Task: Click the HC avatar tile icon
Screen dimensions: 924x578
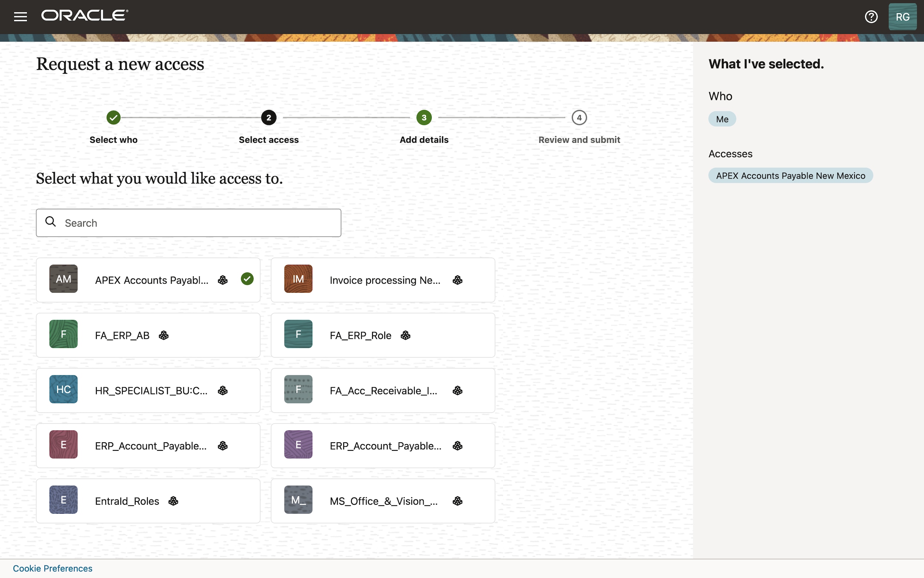Action: coord(64,389)
